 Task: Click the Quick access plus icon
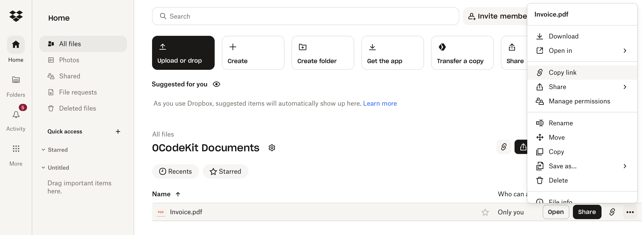(118, 131)
